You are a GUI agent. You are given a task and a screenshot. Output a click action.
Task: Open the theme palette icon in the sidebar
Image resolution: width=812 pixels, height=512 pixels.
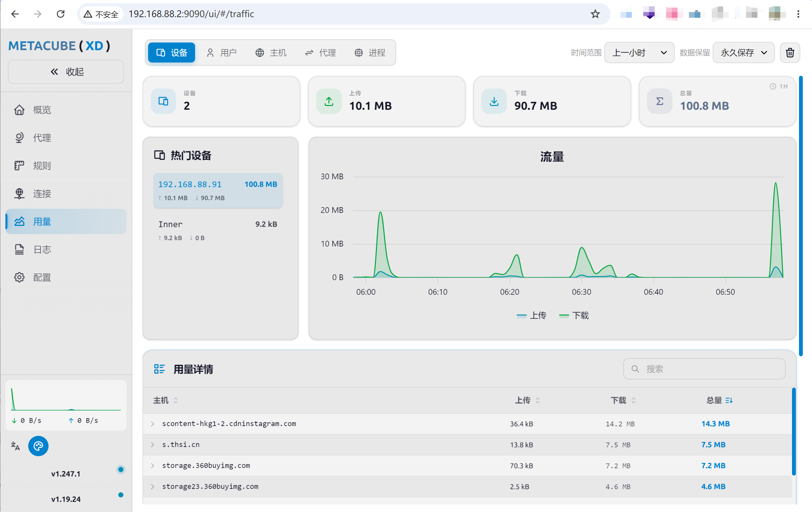coord(38,446)
